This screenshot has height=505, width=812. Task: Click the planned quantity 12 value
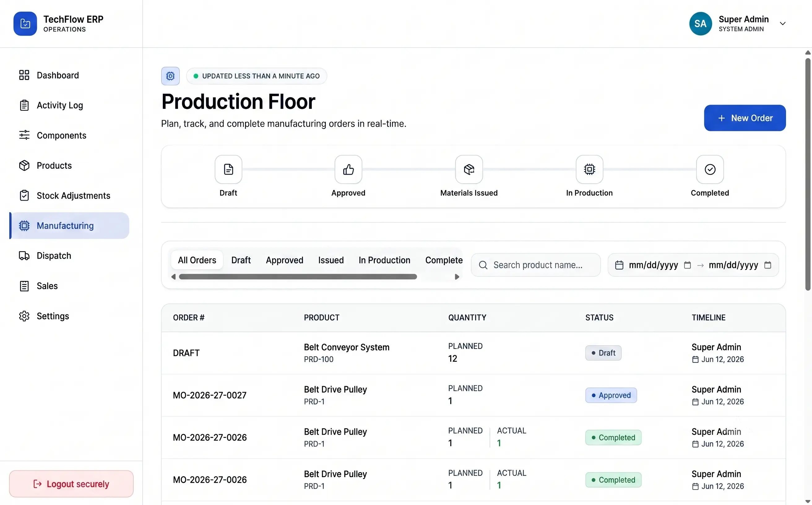point(453,359)
